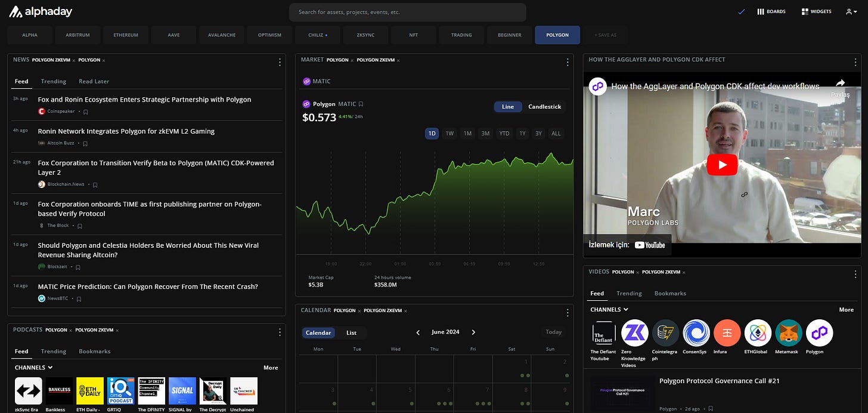Select the Metamask video channel icon

pos(789,333)
